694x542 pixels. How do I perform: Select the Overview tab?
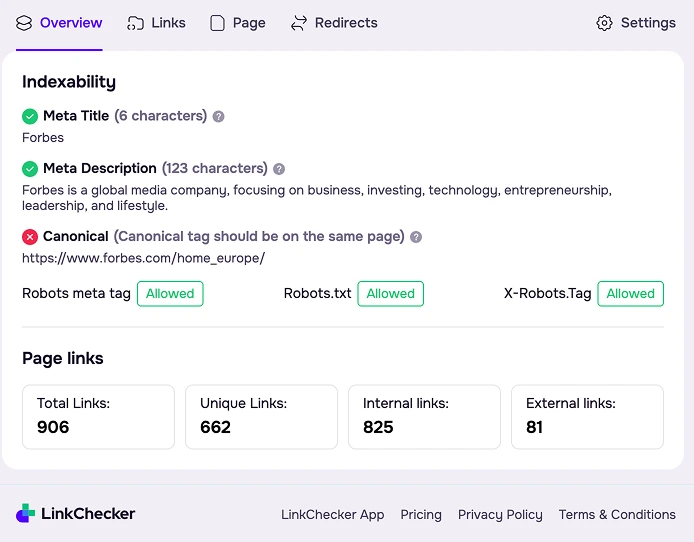point(59,23)
